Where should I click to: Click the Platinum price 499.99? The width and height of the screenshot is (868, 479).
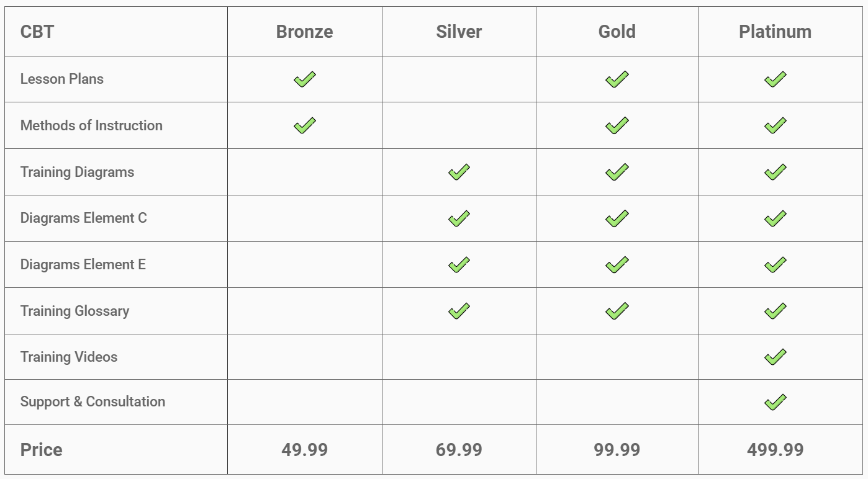[775, 450]
